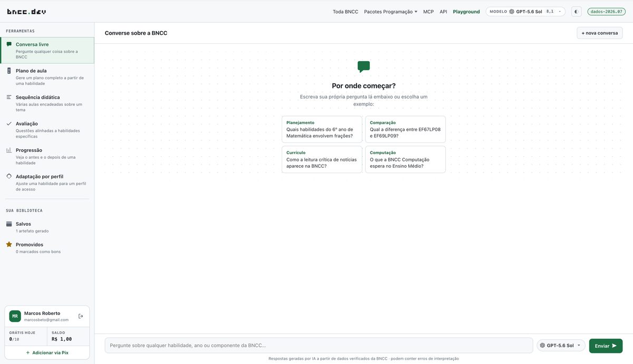
Task: Start a + nova conversa
Action: [x=600, y=33]
